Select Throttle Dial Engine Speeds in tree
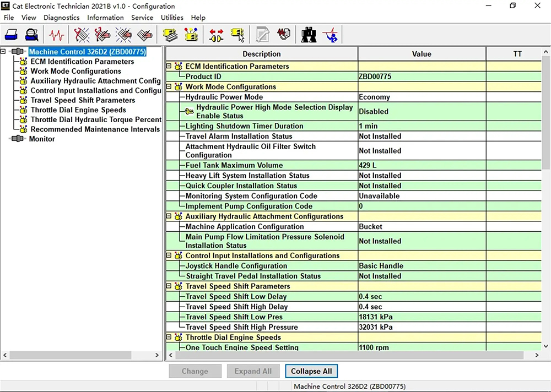The width and height of the screenshot is (551, 392). pos(78,110)
